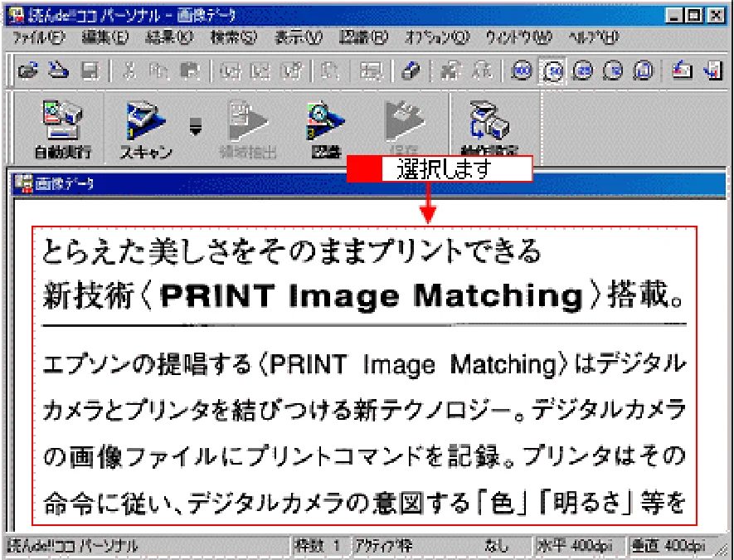Close the main application window

point(716,16)
